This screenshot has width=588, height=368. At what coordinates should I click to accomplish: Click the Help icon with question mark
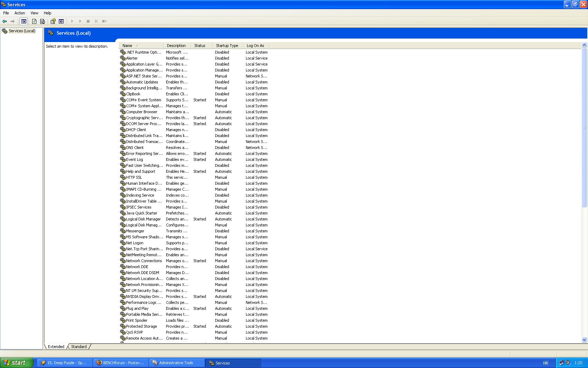pos(53,21)
